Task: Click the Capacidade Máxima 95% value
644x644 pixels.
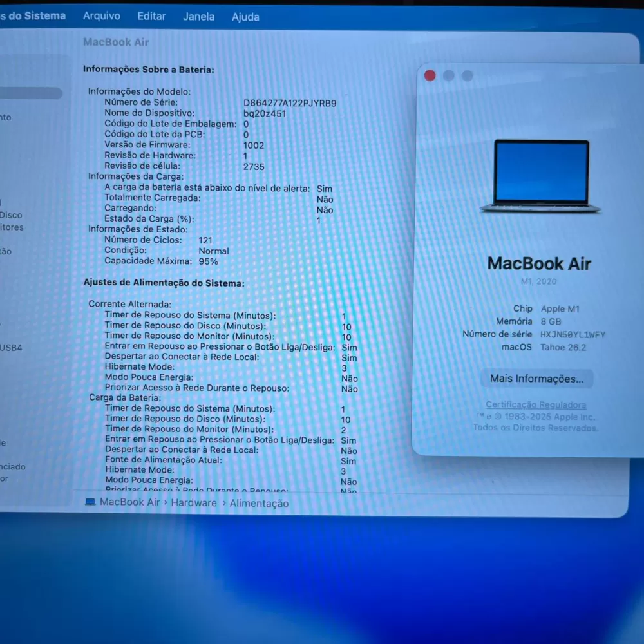Action: coord(208,261)
